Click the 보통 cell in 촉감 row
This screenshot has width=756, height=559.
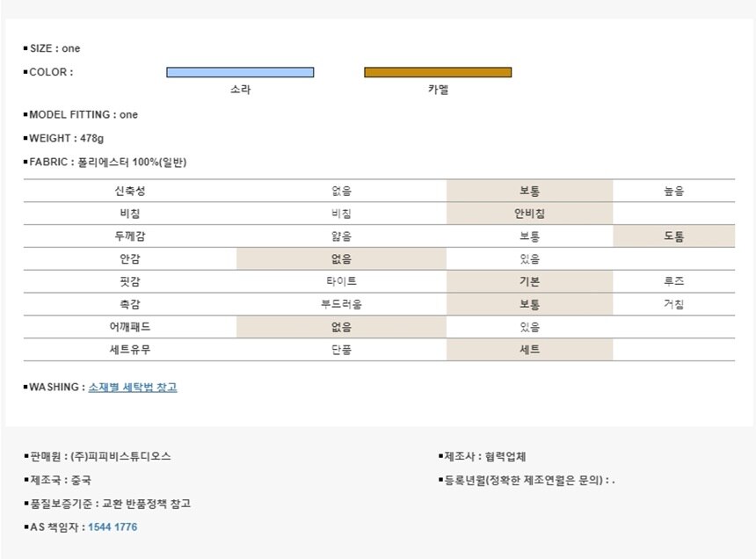pyautogui.click(x=529, y=305)
